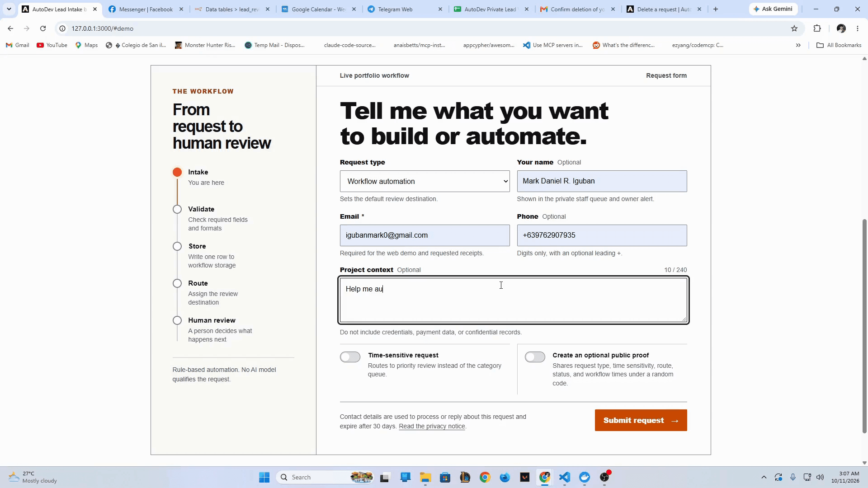Click Project context textarea
868x488 pixels.
(513, 300)
